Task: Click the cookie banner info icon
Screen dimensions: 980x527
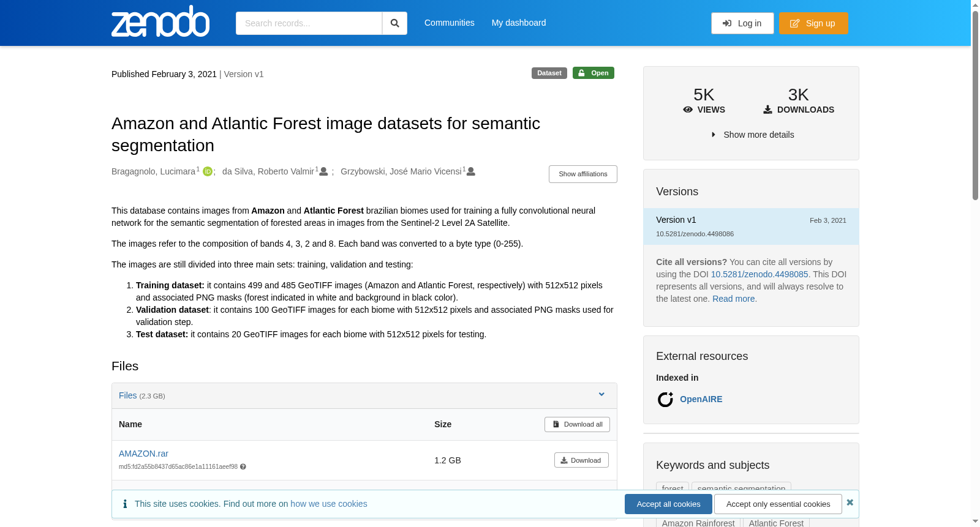Action: [125, 504]
